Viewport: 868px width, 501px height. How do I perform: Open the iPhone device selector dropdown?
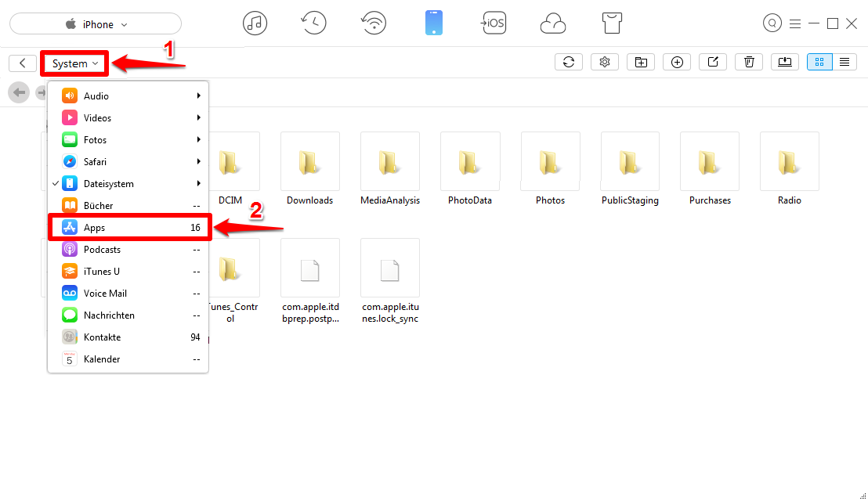(96, 23)
